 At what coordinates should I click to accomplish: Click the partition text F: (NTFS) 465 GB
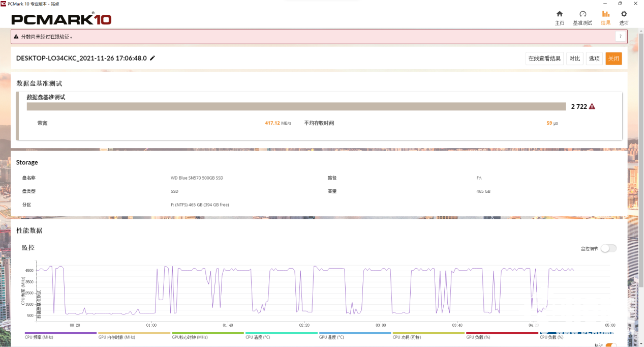pyautogui.click(x=200, y=205)
